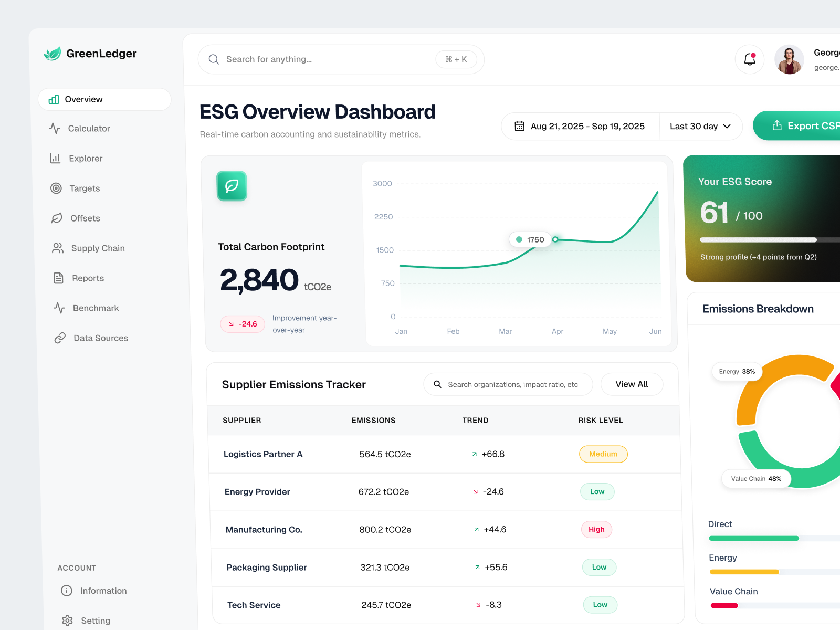The height and width of the screenshot is (630, 840).
Task: Click the Setting gear icon
Action: coord(67,620)
